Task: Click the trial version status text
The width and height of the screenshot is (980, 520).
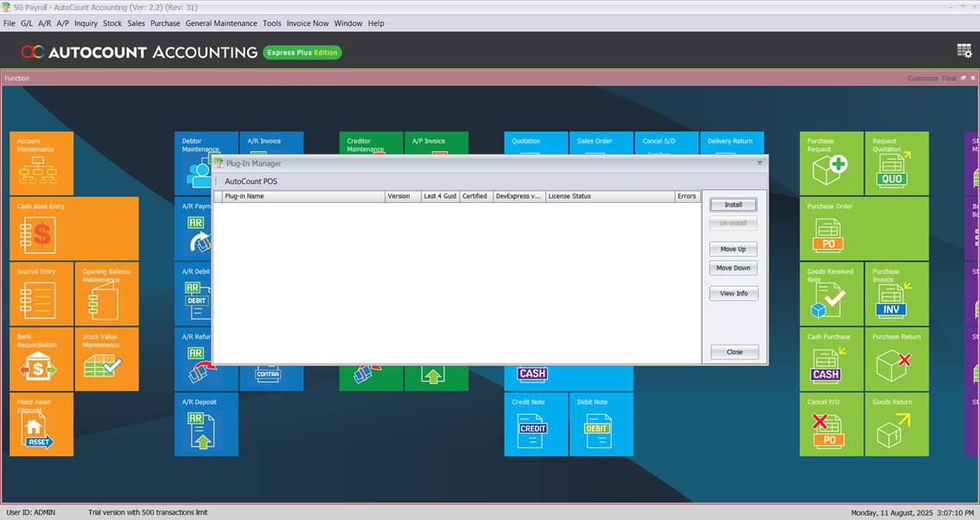Action: point(148,512)
